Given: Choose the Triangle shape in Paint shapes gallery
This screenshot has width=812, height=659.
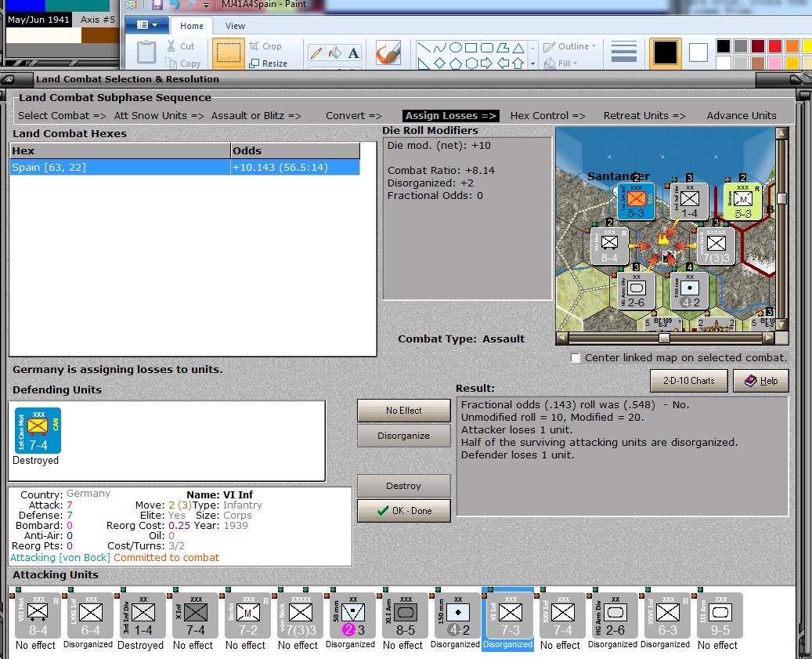Looking at the screenshot, I should point(518,48).
